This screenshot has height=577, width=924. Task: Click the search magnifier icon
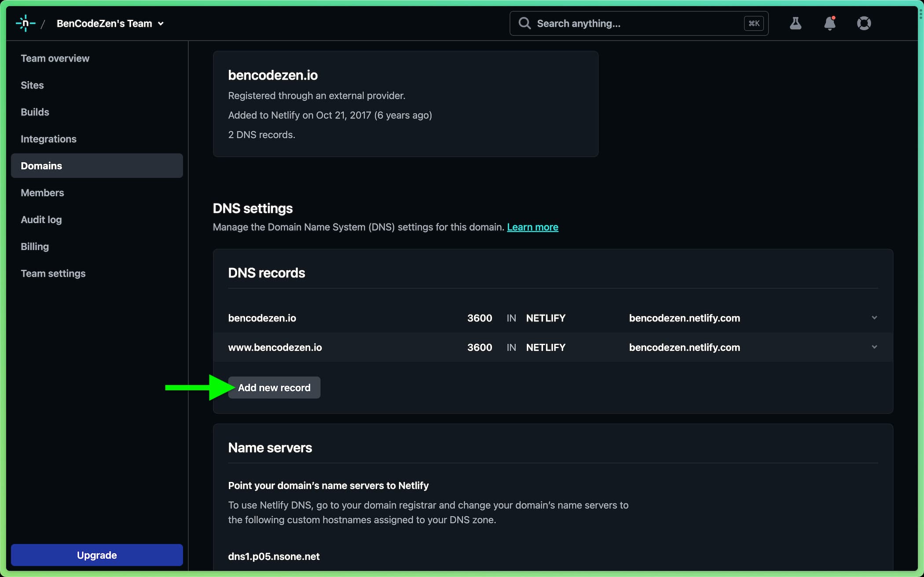[524, 23]
